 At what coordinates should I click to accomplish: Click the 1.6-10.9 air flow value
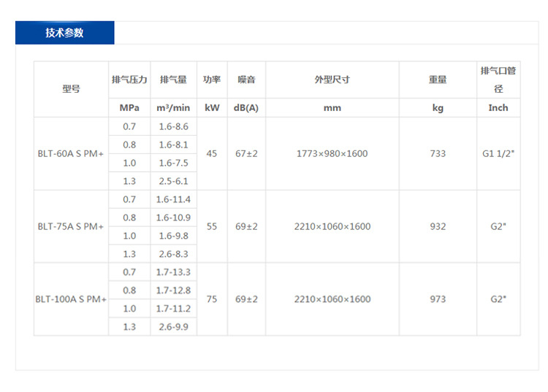[x=173, y=218]
